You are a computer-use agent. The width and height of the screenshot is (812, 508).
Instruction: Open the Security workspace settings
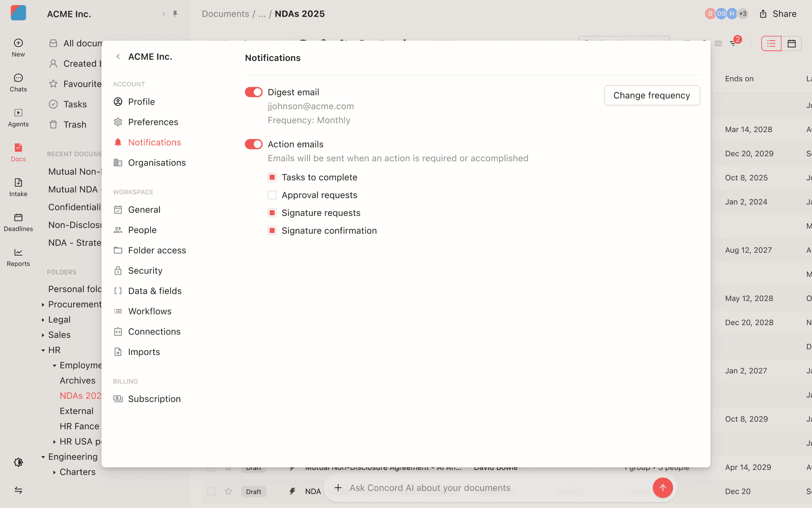tap(145, 271)
